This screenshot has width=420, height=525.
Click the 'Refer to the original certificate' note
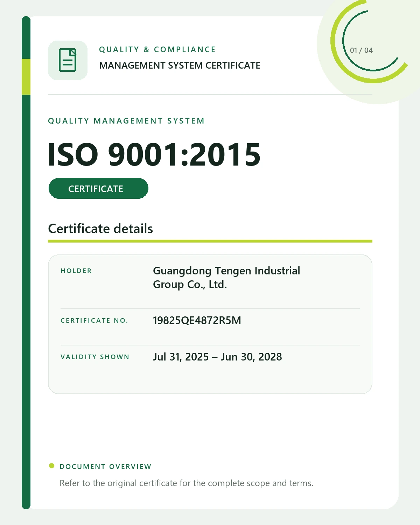click(x=186, y=483)
